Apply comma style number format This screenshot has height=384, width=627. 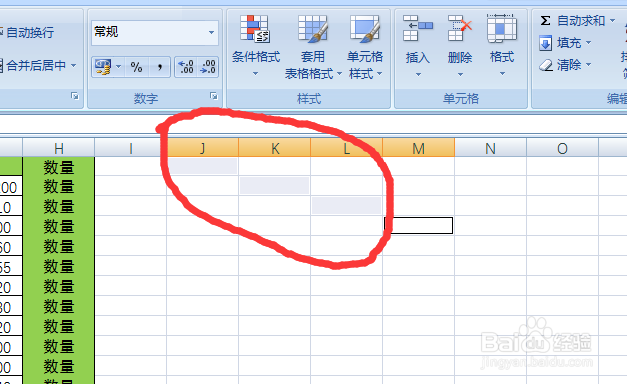tap(160, 67)
